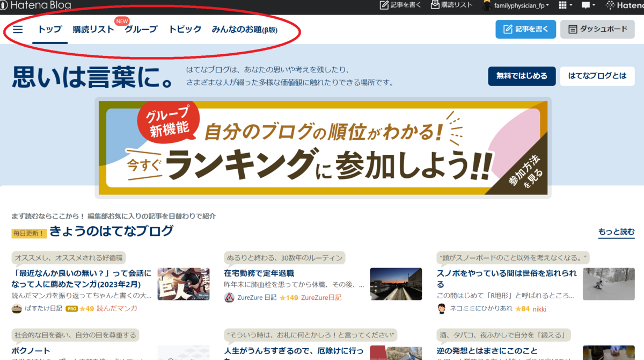Open the ボクノート article title

pyautogui.click(x=31, y=351)
